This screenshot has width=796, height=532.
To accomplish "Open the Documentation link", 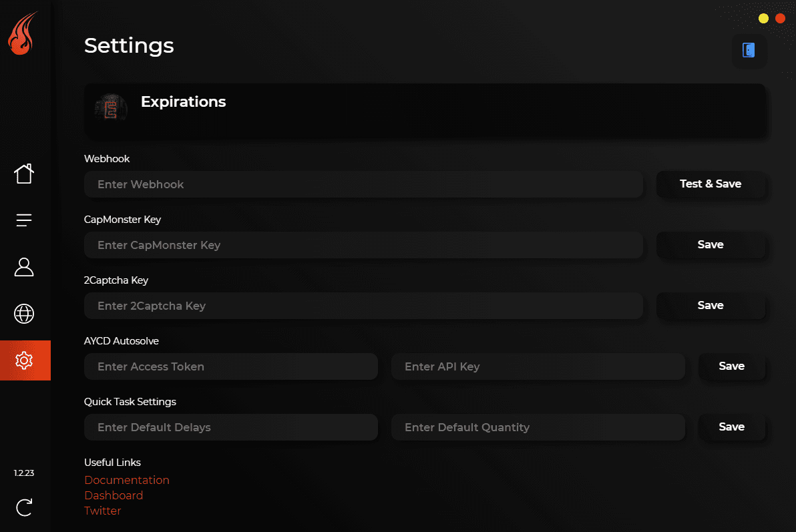I will point(127,480).
